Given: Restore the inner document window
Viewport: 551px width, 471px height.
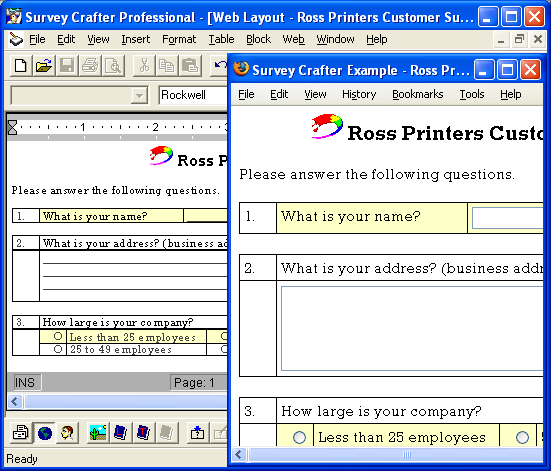Looking at the screenshot, I should (x=519, y=39).
